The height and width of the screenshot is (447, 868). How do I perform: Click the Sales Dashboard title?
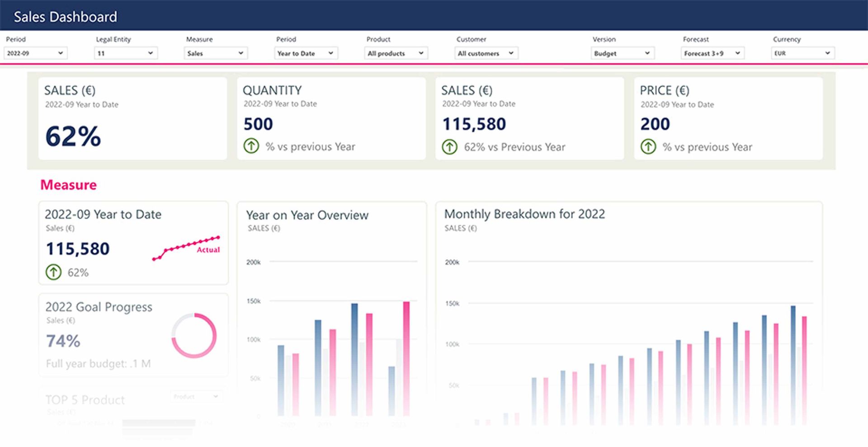pos(66,17)
